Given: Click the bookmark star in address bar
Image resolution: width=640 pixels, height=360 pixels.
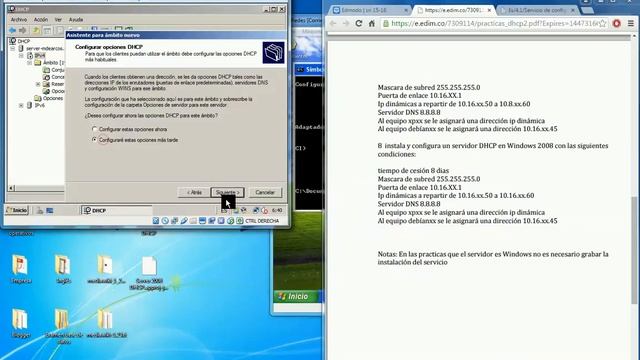Looking at the screenshot, I should pyautogui.click(x=602, y=24).
